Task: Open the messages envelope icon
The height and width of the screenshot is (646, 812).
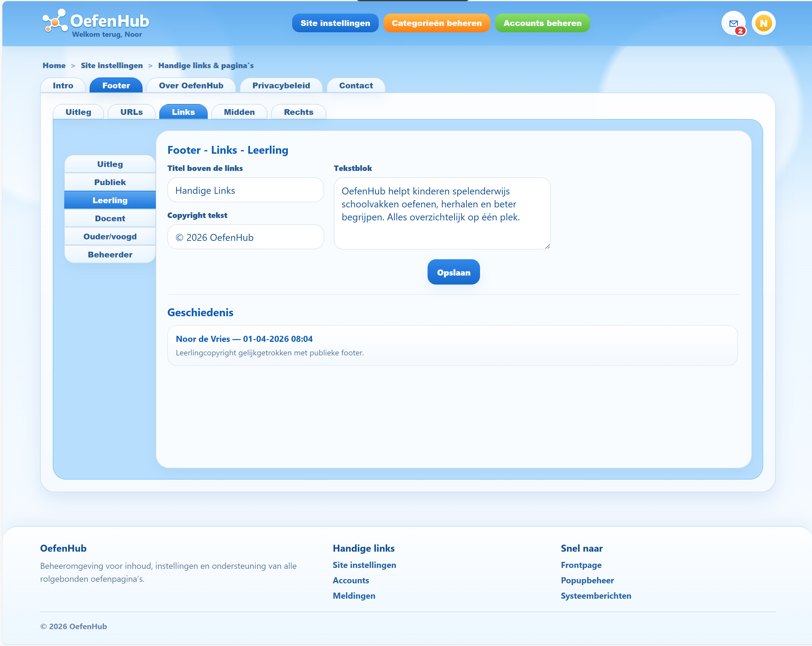Action: coord(733,23)
